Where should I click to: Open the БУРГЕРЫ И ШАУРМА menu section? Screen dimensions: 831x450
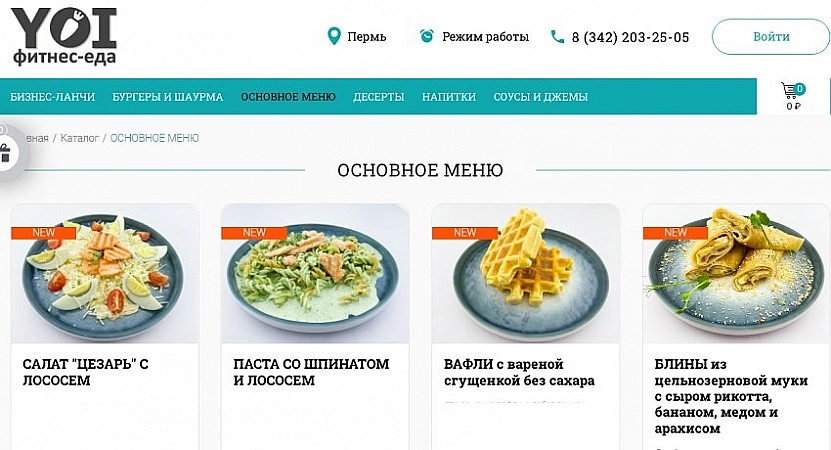point(167,97)
